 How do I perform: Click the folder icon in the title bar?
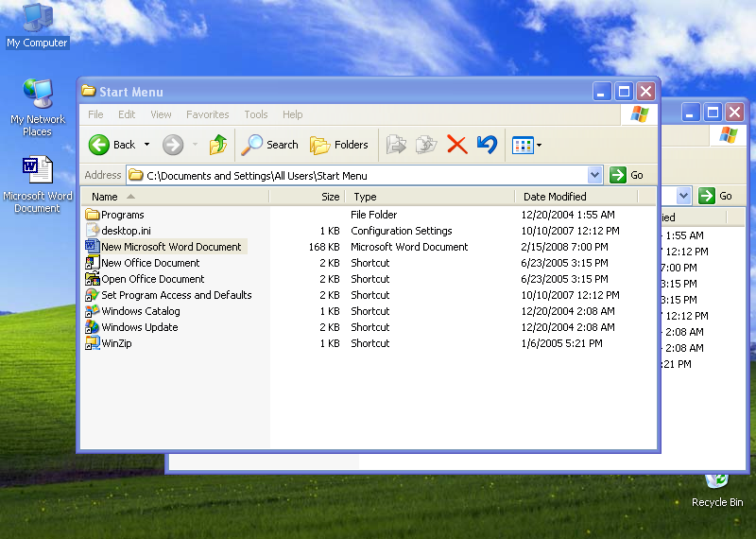(x=88, y=91)
